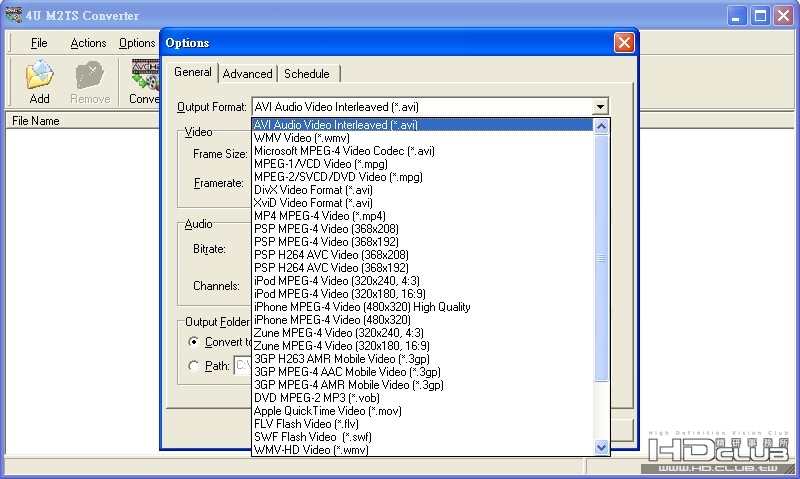Select Zune MPEG-4 Video (320x180, 16:9)

point(422,346)
